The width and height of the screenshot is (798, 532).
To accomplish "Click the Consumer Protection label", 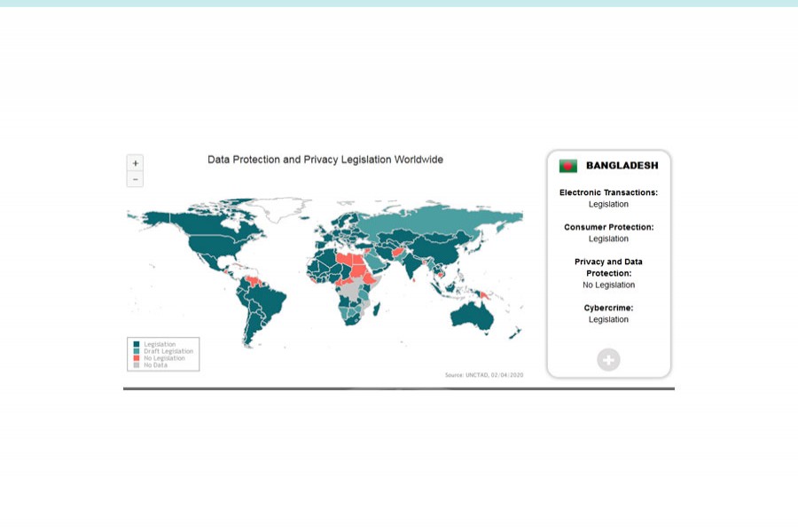I will pyautogui.click(x=608, y=227).
